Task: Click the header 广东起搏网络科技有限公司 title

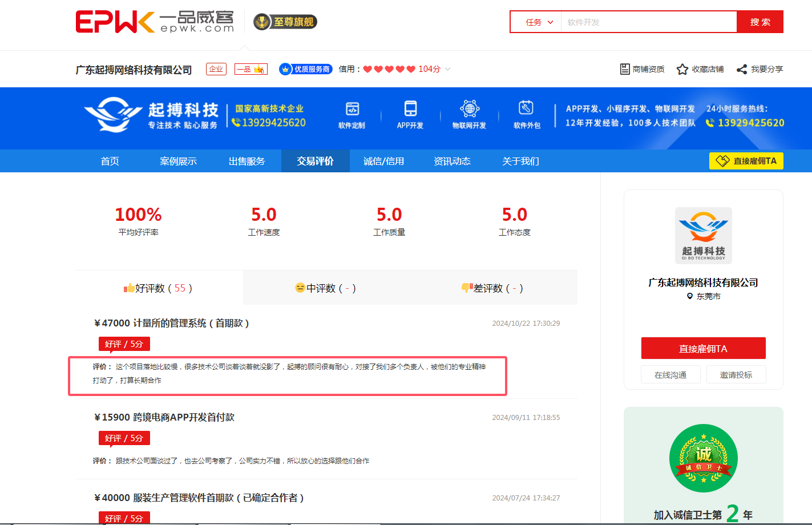Action: pyautogui.click(x=134, y=70)
